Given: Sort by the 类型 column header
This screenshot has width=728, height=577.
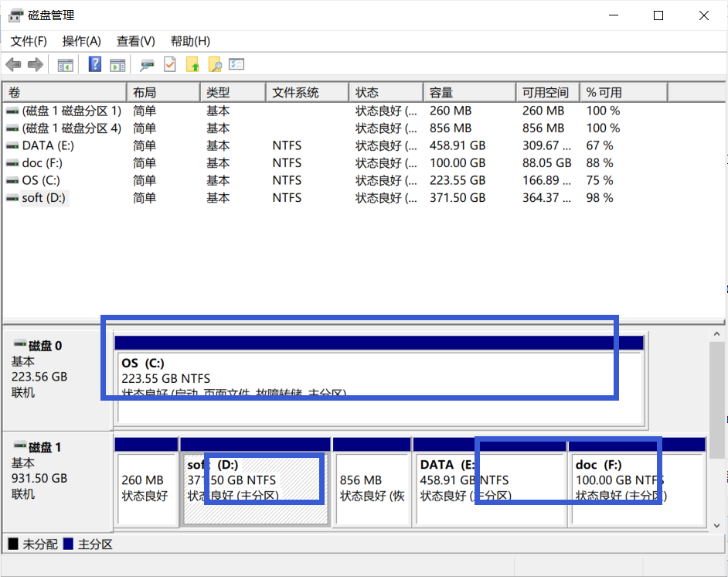Looking at the screenshot, I should pyautogui.click(x=233, y=93).
